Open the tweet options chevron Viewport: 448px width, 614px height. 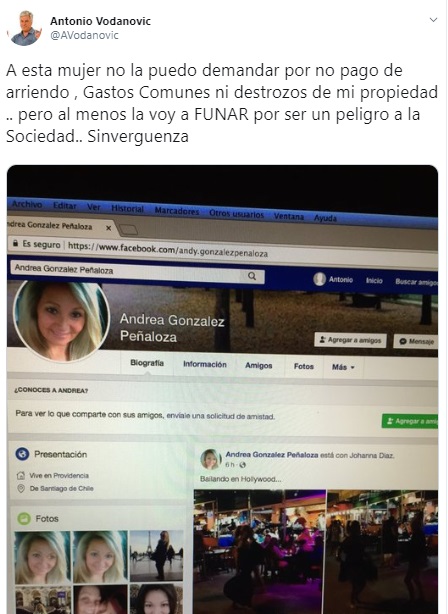pos(433,20)
